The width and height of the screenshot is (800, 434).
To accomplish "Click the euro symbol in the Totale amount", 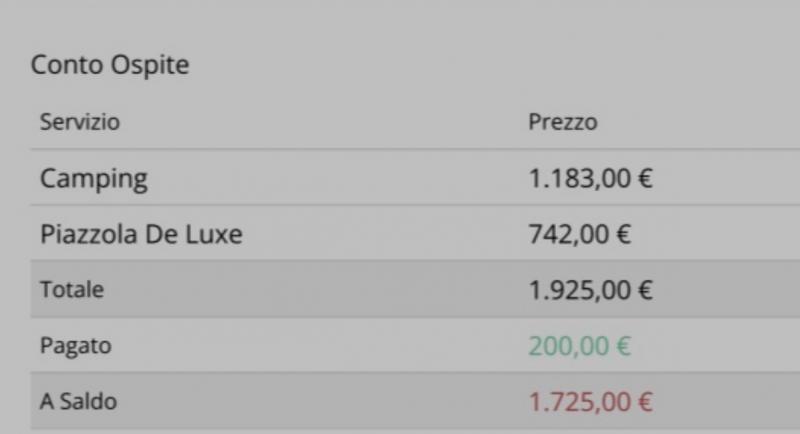I will pos(645,291).
